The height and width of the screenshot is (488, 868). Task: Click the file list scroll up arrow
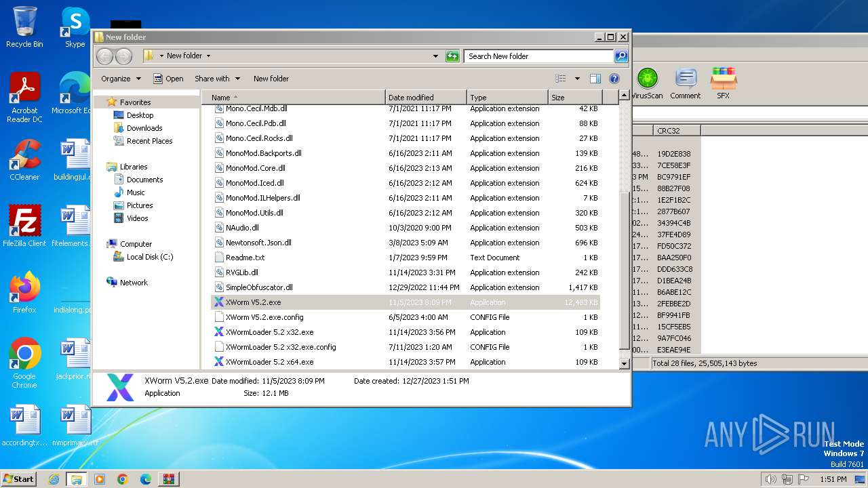[625, 96]
